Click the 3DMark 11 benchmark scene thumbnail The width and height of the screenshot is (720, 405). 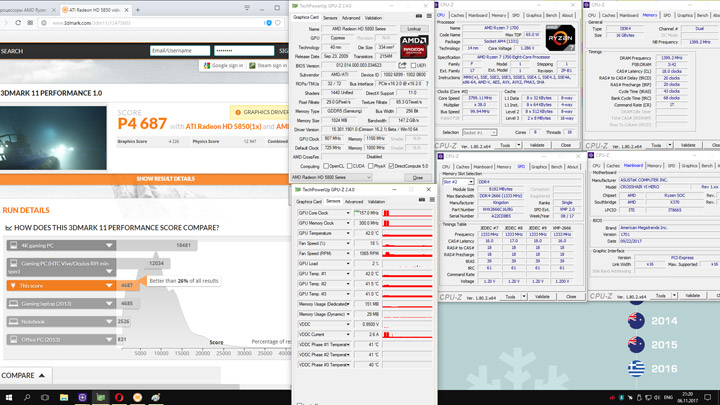(x=53, y=138)
